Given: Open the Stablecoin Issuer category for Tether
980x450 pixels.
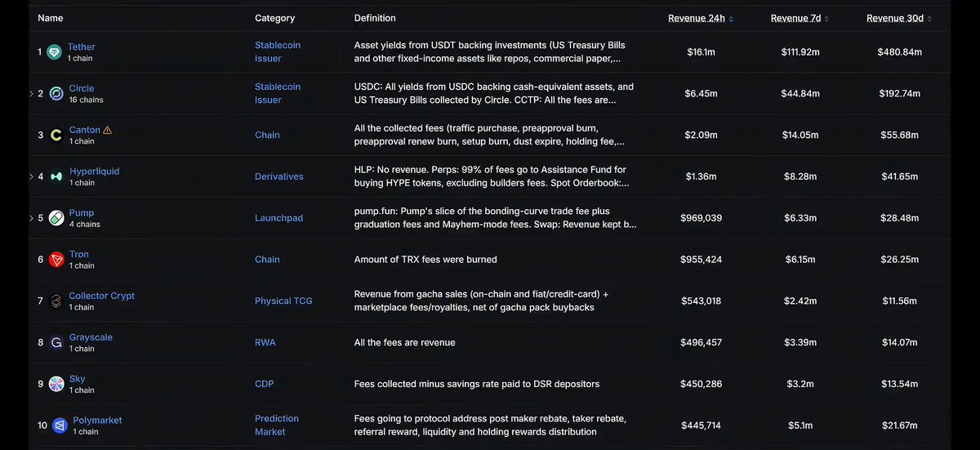Looking at the screenshot, I should click(278, 52).
